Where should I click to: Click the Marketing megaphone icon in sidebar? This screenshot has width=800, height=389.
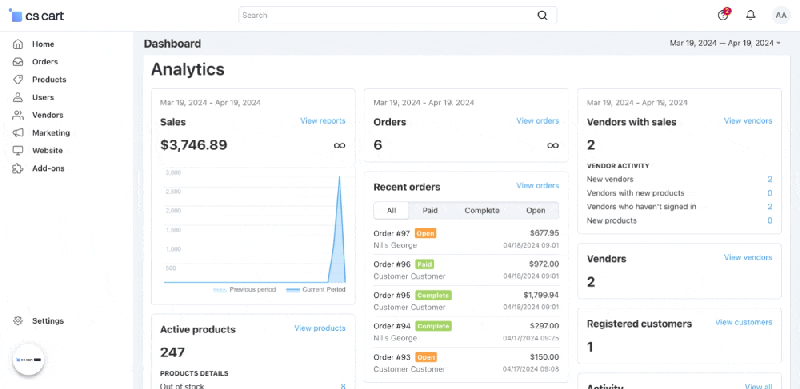coord(18,133)
